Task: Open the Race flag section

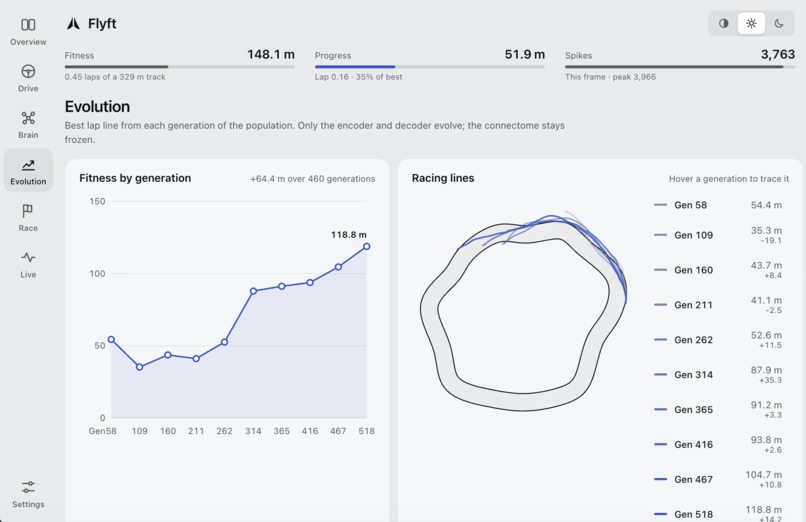Action: [28, 217]
